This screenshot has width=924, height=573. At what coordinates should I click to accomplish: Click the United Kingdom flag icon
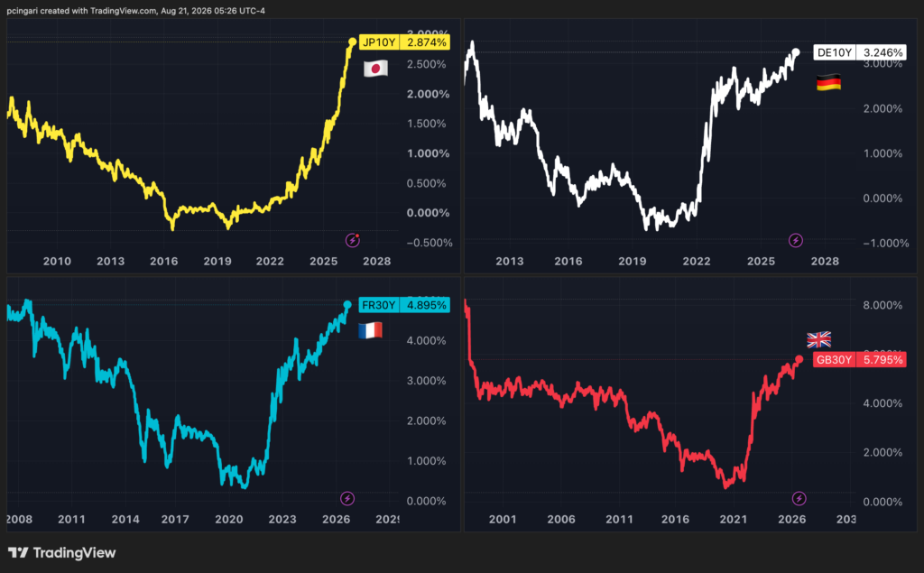pos(818,339)
